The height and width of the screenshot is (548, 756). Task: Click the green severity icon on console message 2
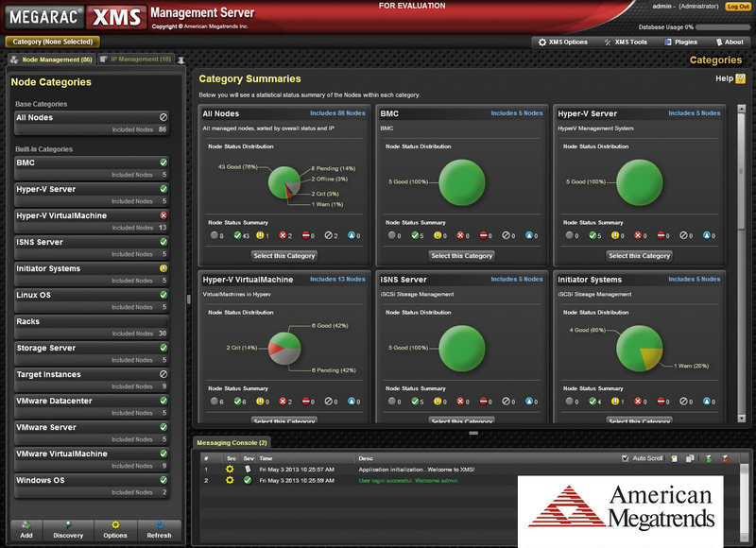(x=248, y=480)
